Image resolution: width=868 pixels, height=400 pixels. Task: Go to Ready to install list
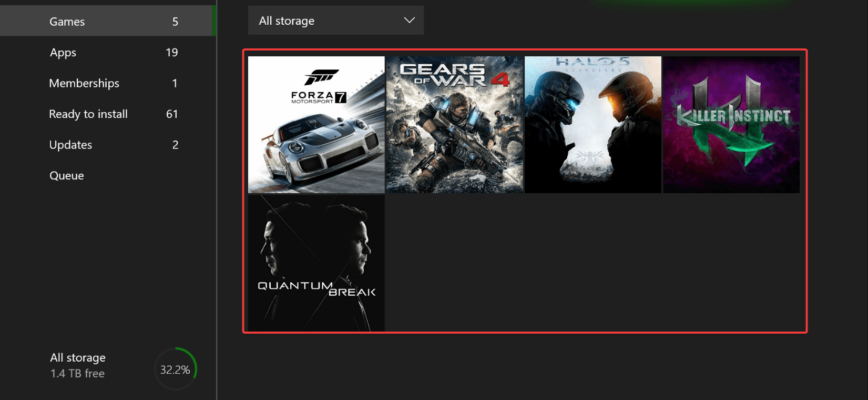pos(108,114)
